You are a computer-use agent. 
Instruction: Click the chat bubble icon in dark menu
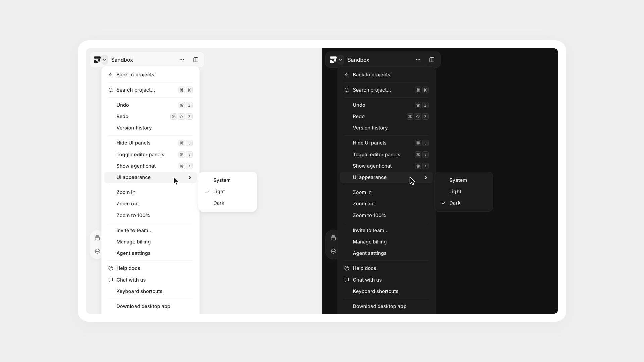tap(347, 280)
